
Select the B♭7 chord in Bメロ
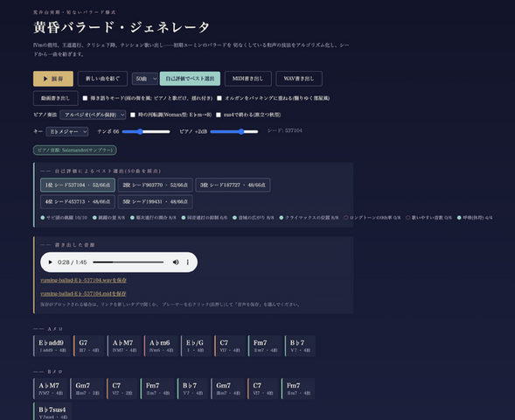(x=192, y=388)
